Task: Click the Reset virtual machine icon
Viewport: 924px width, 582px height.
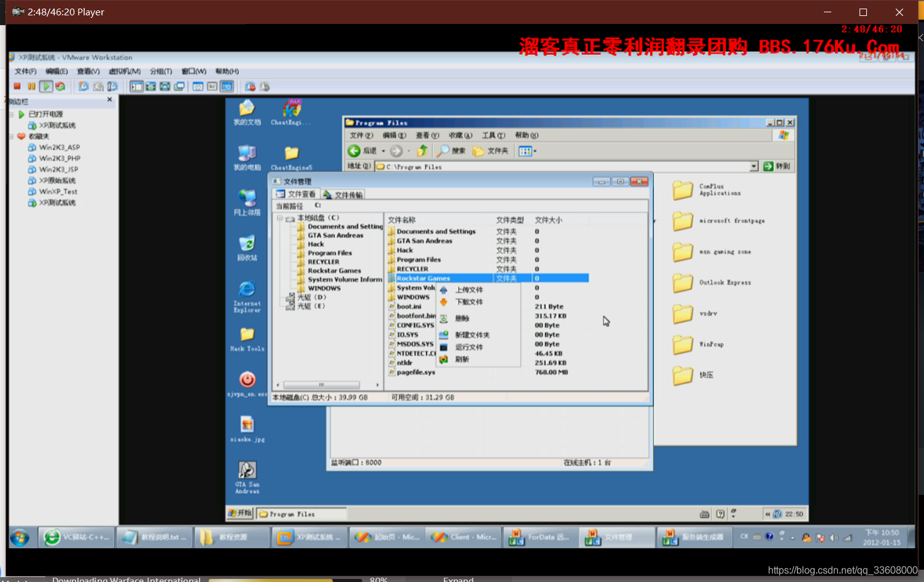Action: tap(60, 87)
